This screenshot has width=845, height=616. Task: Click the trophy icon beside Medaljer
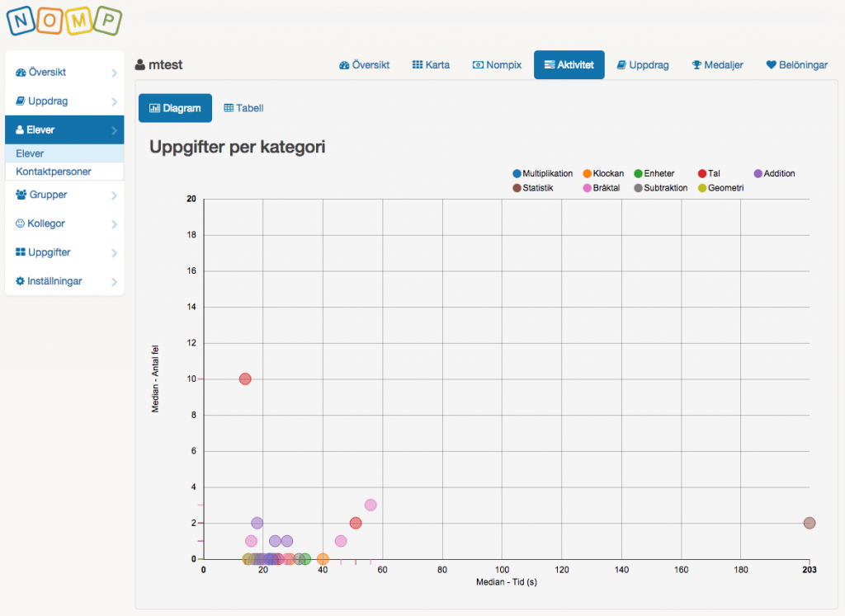(x=696, y=65)
